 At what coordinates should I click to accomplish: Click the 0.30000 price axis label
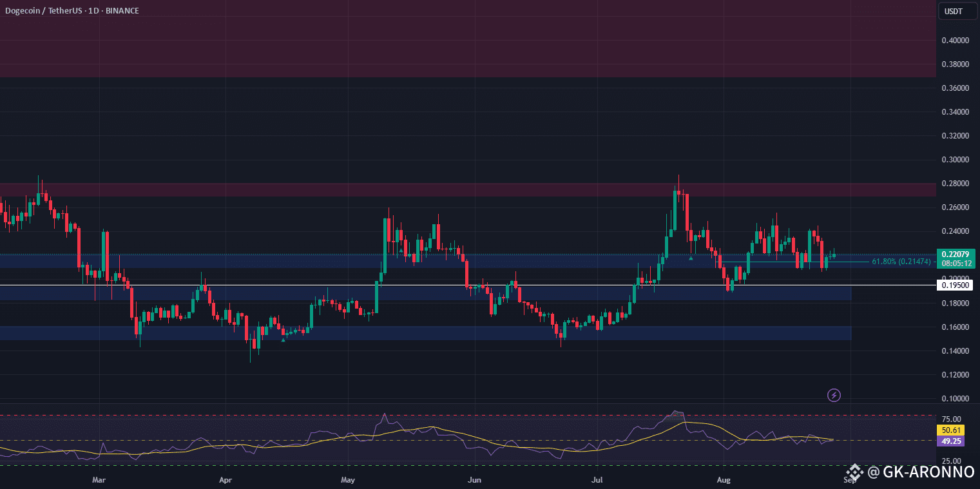coord(955,160)
